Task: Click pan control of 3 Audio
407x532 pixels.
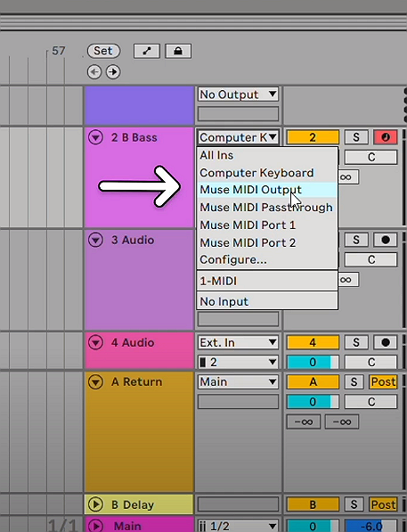Action: [x=371, y=260]
